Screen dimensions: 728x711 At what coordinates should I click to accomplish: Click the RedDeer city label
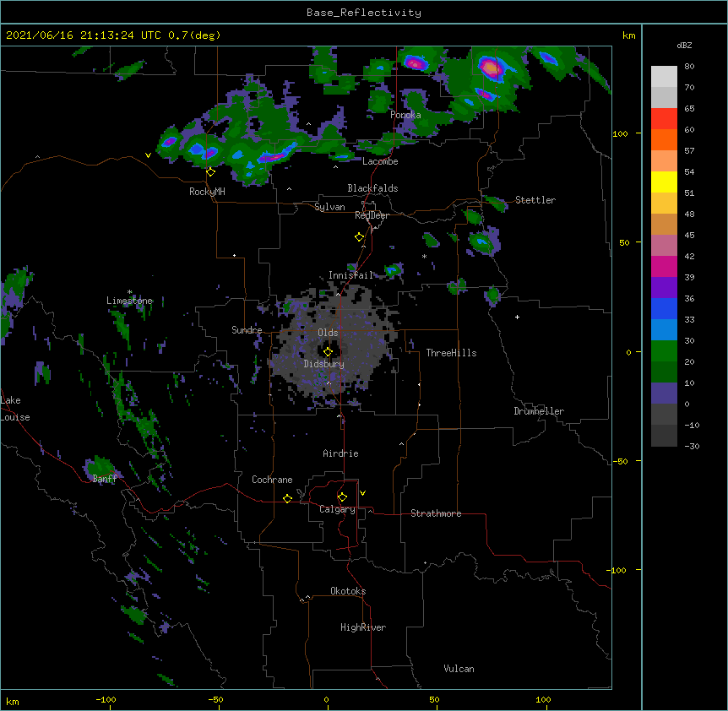(x=372, y=215)
